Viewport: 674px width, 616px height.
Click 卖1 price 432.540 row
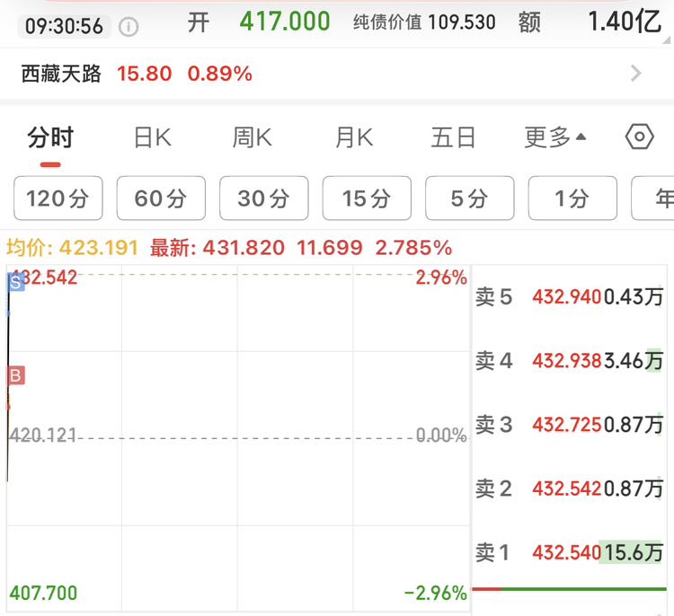[569, 552]
